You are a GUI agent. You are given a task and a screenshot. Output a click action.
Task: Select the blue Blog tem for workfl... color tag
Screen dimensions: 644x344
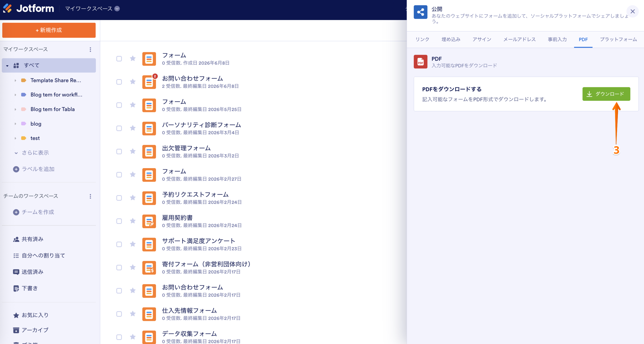[x=24, y=95]
